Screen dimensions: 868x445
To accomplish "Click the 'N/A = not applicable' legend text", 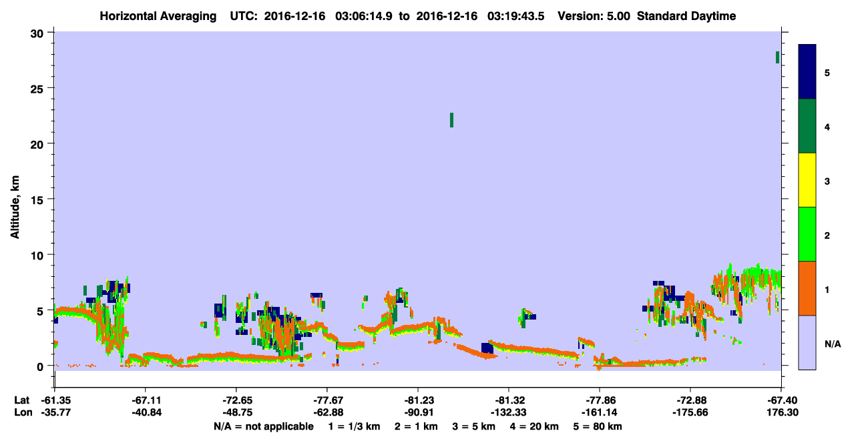I will click(x=263, y=426).
